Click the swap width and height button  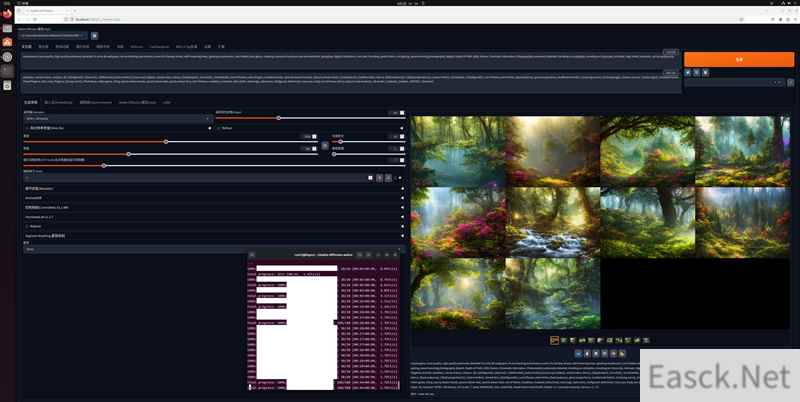coord(324,145)
